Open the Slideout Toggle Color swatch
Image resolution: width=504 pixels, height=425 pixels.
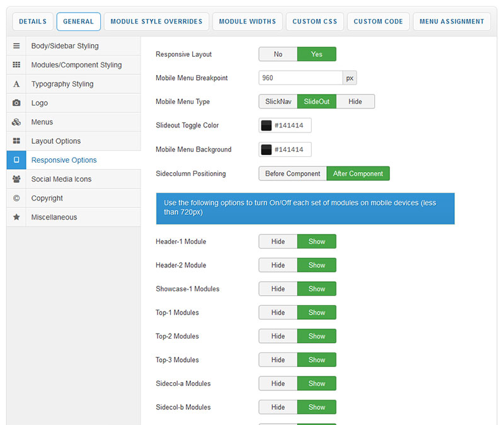pyautogui.click(x=266, y=125)
